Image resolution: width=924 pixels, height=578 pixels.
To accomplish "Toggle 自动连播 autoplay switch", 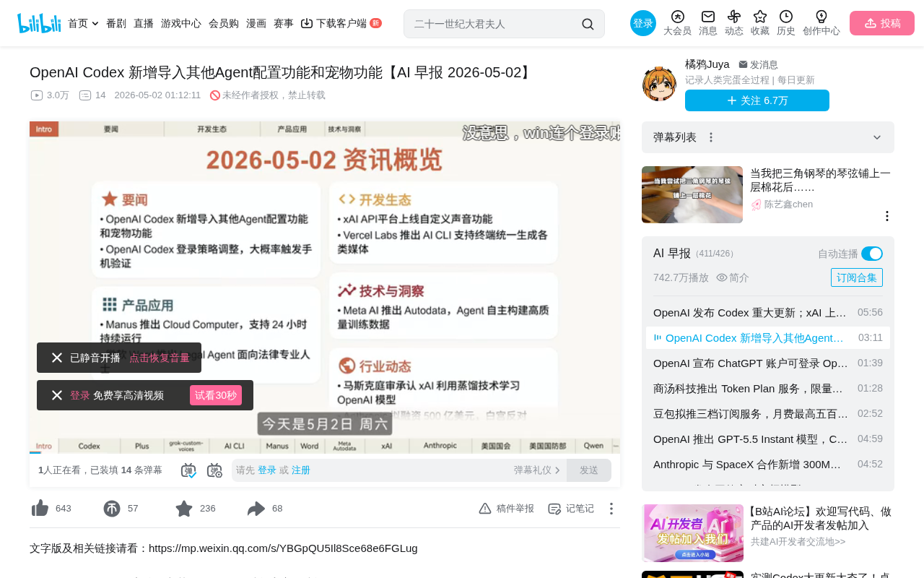I will pyautogui.click(x=872, y=254).
